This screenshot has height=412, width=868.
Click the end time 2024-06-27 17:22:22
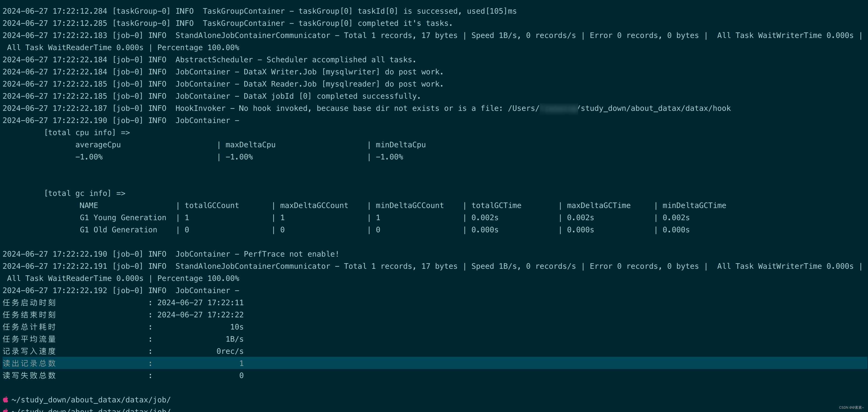pos(201,315)
